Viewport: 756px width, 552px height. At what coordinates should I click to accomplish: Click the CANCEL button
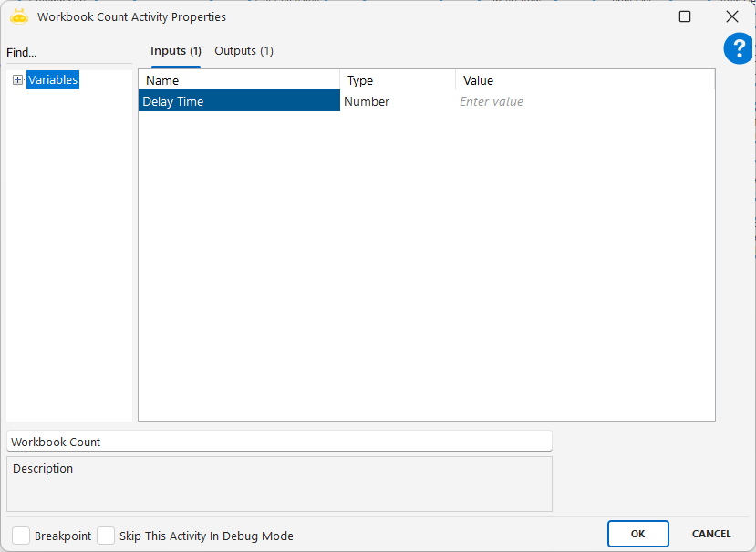point(711,534)
